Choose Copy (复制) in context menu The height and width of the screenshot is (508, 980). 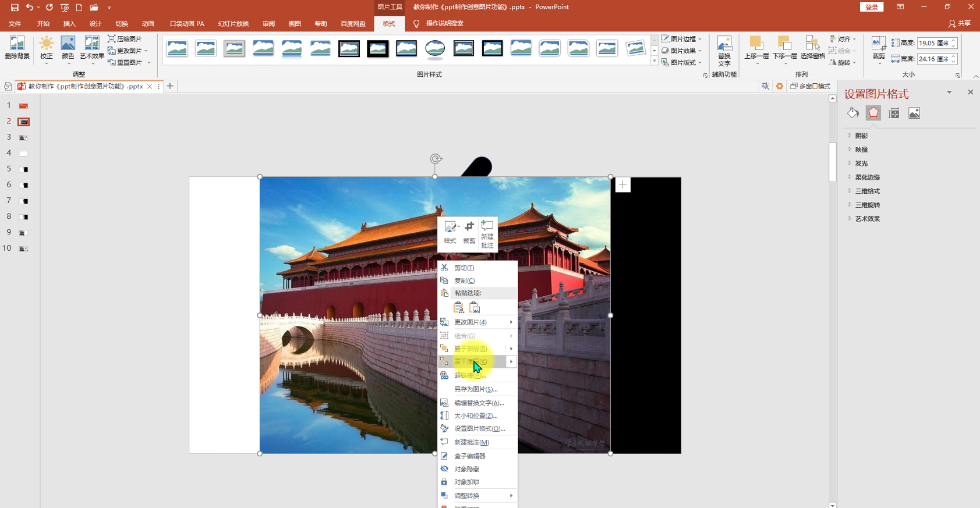pos(477,280)
